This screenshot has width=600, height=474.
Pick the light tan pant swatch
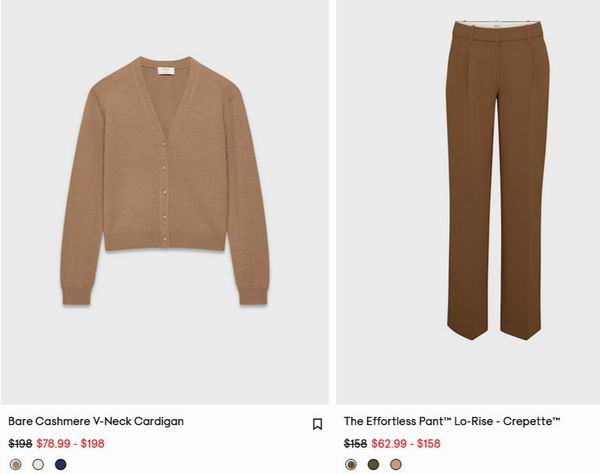click(x=396, y=464)
